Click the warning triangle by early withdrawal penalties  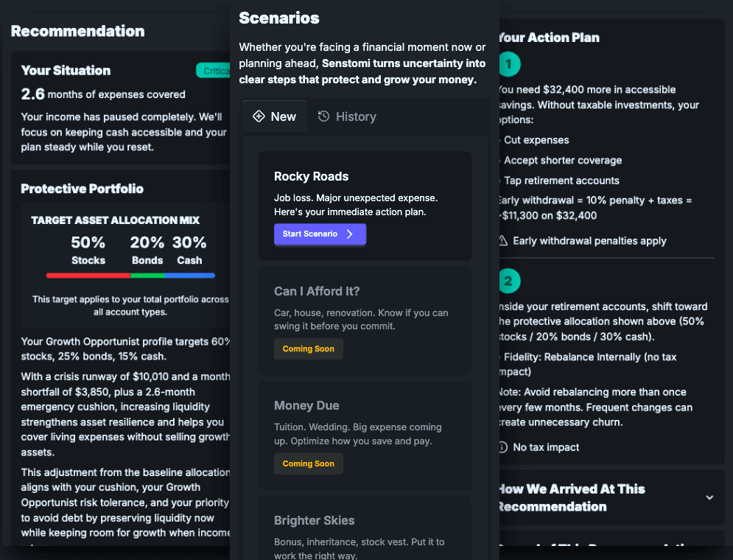pos(503,241)
